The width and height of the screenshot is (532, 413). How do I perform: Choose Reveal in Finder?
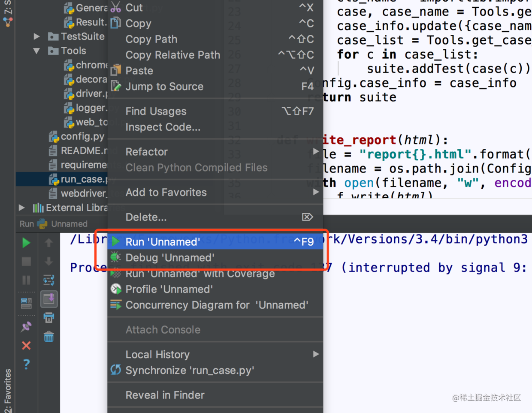pyautogui.click(x=215, y=395)
